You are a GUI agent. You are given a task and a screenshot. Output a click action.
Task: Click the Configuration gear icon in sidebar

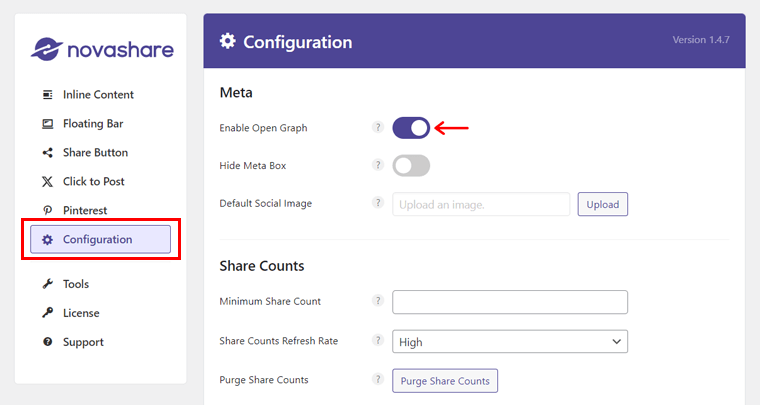(47, 239)
